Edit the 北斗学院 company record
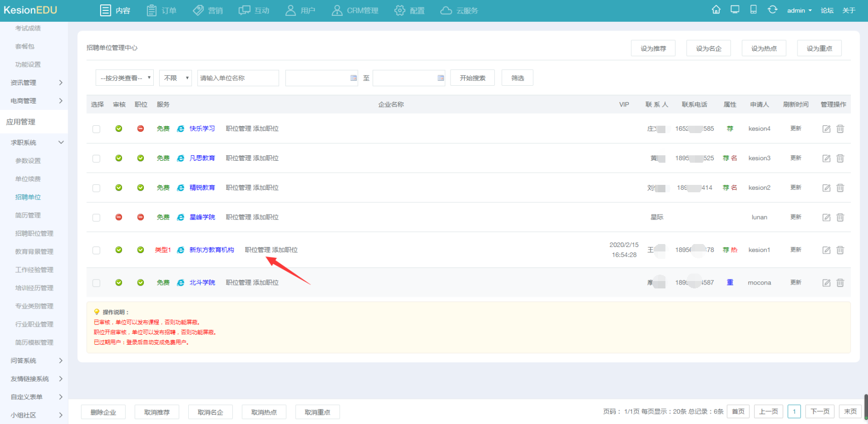Viewport: 868px width, 424px height. pos(827,283)
